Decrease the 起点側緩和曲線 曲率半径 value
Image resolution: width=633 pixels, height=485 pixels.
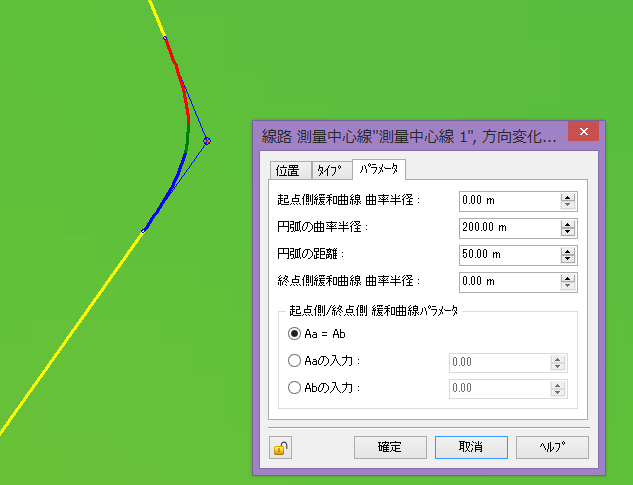[568, 205]
